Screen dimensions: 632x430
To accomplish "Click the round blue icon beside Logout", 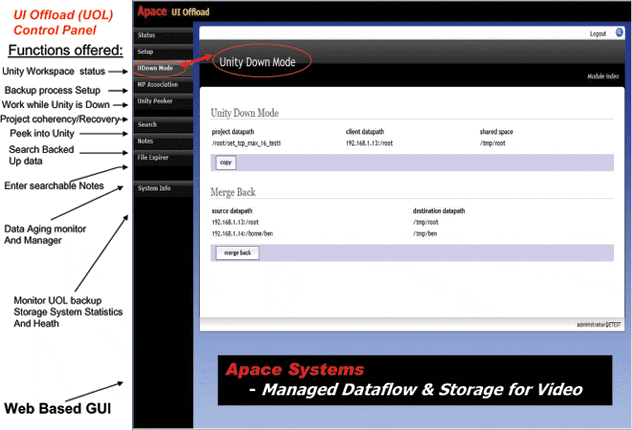I will [x=619, y=33].
